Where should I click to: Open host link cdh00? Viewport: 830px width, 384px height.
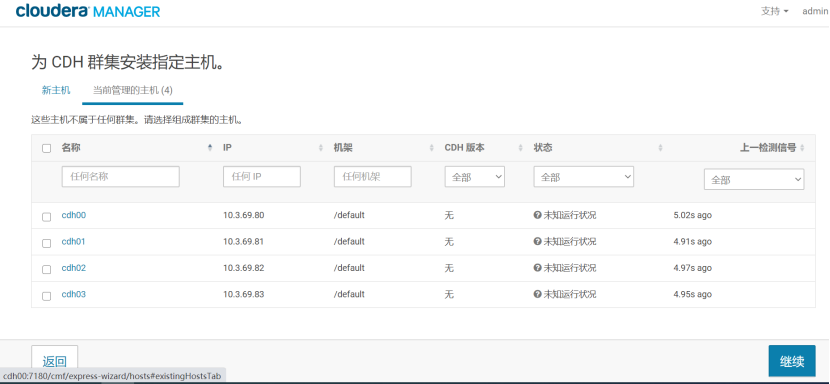(74, 215)
